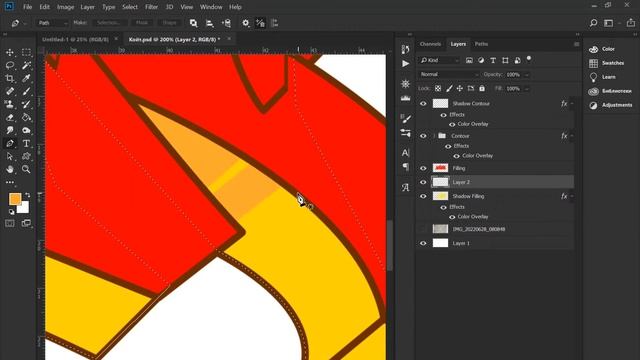The image size is (640, 360).
Task: Select the Rectangular Marquee tool
Action: point(26,52)
